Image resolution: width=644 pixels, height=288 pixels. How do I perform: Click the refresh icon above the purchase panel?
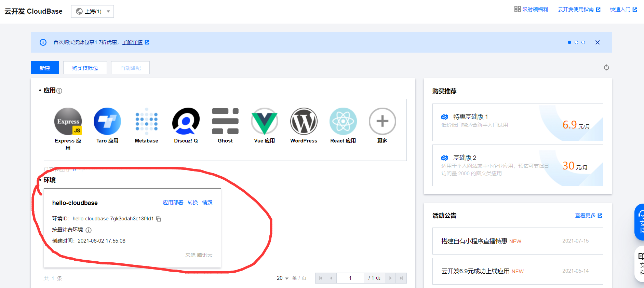pyautogui.click(x=606, y=68)
